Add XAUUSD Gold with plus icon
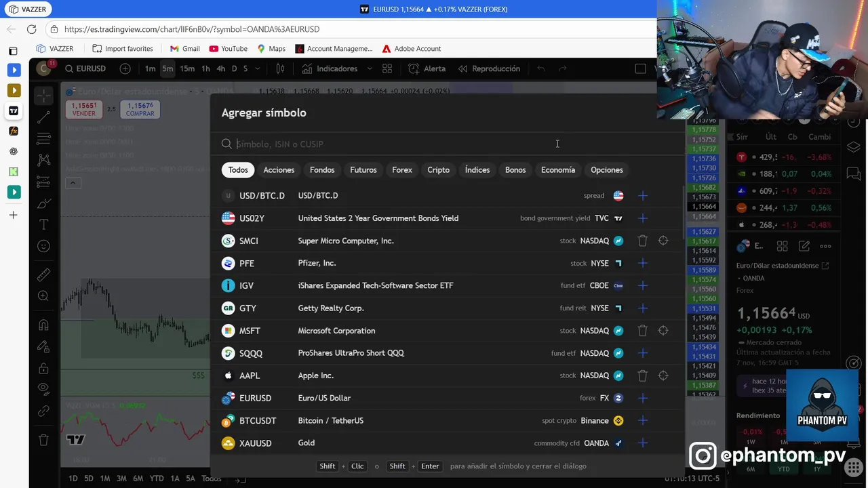This screenshot has width=868, height=488. (643, 443)
